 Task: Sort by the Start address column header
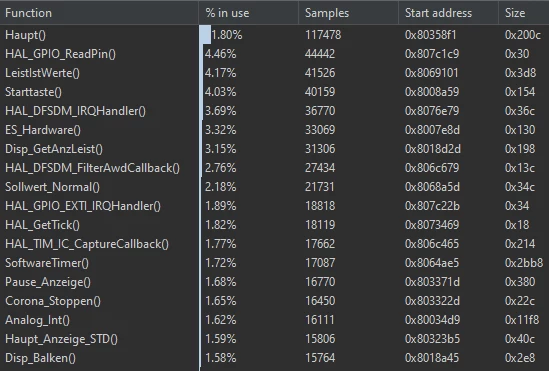coord(448,13)
